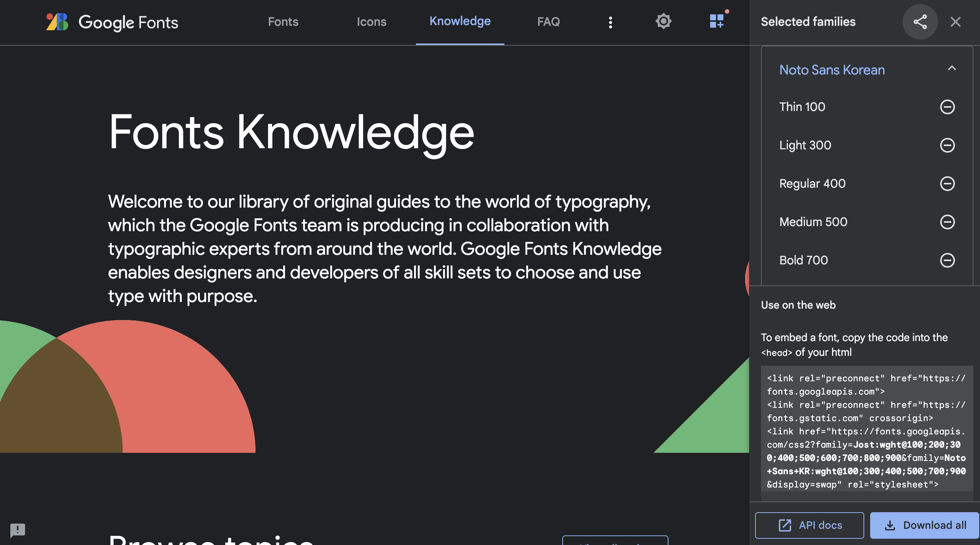This screenshot has height=545, width=980.
Task: Toggle the light/dark theme icon
Action: (x=663, y=21)
